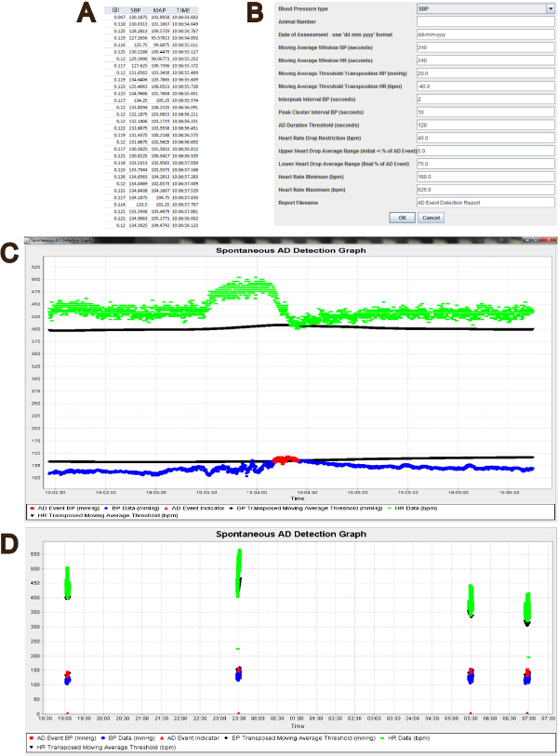Click the Heart Rate Maximum field

coord(485,190)
